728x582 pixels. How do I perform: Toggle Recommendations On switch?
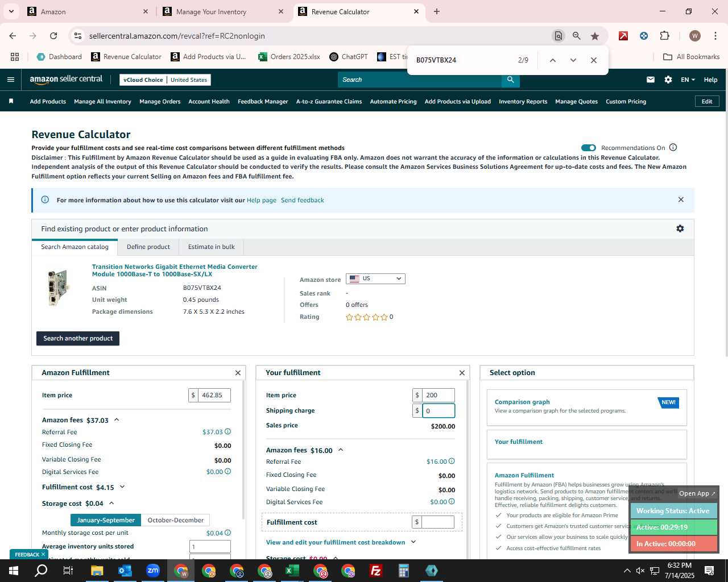(589, 148)
